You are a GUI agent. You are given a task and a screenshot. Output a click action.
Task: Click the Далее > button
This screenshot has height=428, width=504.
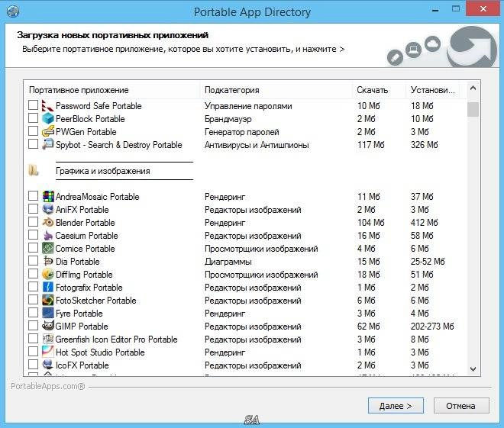[396, 406]
